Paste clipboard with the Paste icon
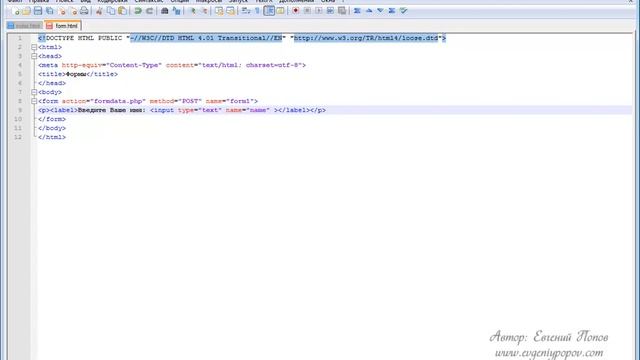This screenshot has width=640, height=360. coord(122,11)
